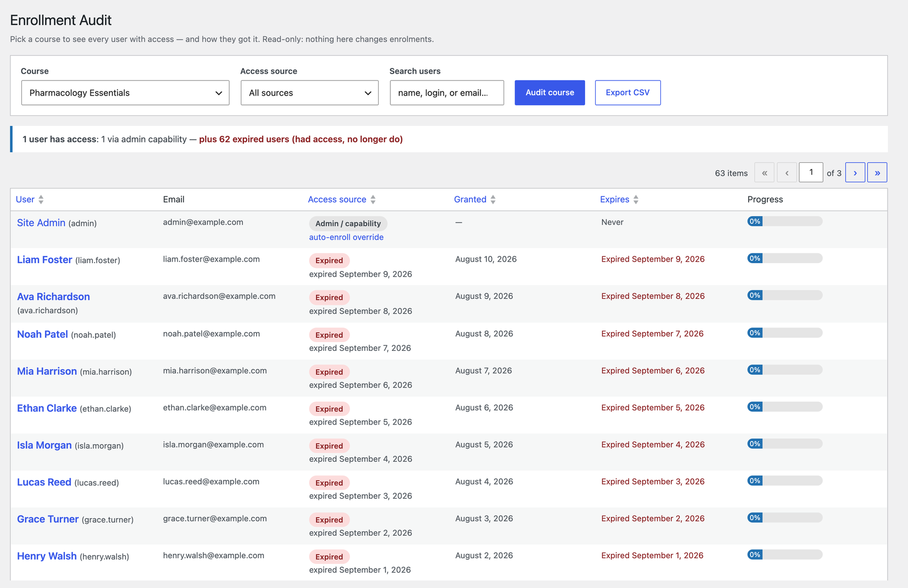Click sort arrows beside Granted header

pyautogui.click(x=493, y=199)
